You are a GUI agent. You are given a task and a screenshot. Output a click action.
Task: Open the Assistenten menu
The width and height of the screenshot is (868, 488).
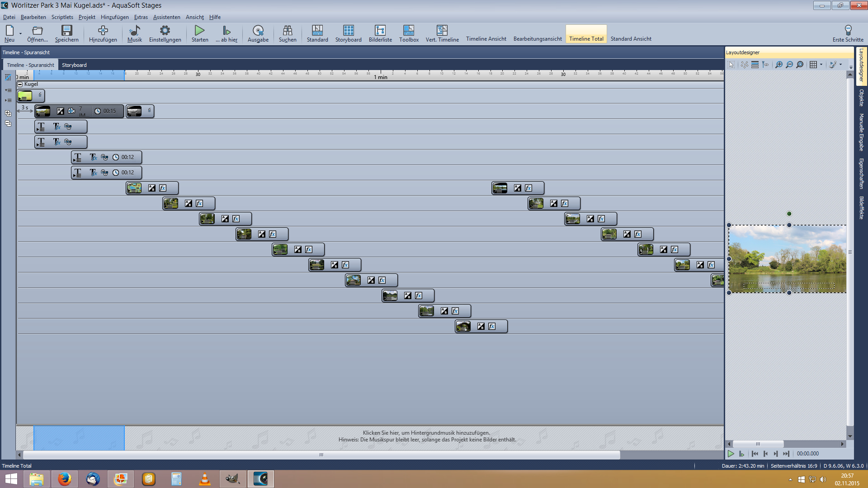coord(166,17)
